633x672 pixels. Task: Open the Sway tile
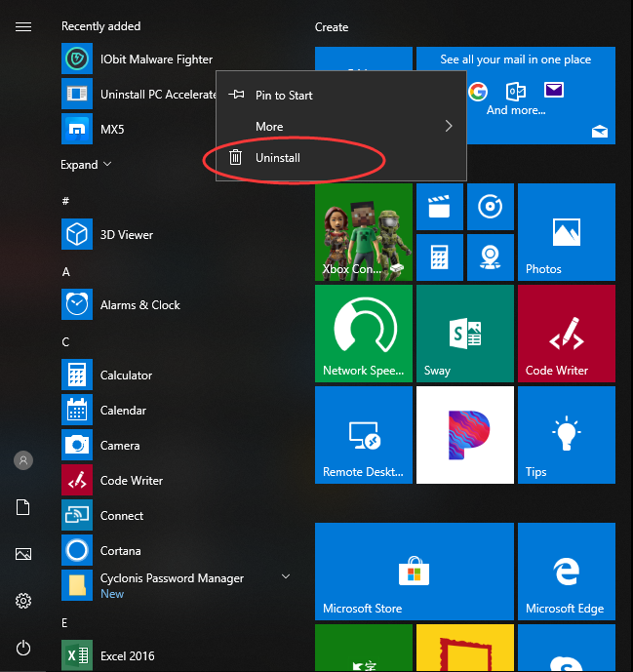tap(465, 334)
